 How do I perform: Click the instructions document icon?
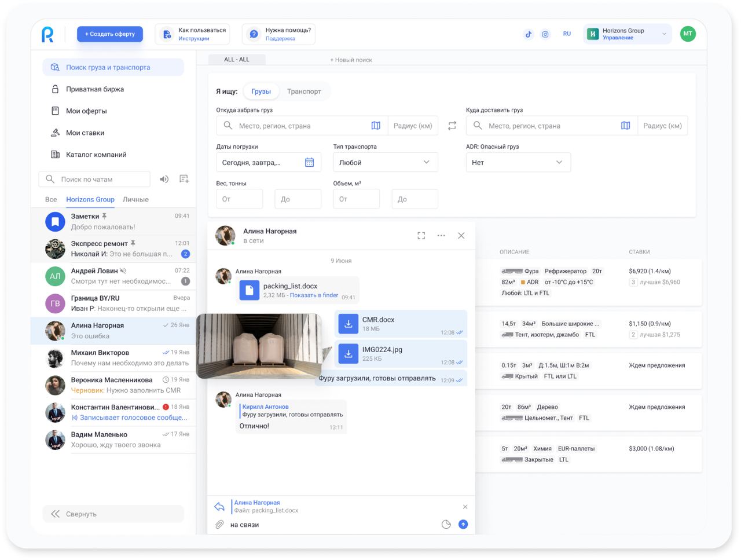167,34
